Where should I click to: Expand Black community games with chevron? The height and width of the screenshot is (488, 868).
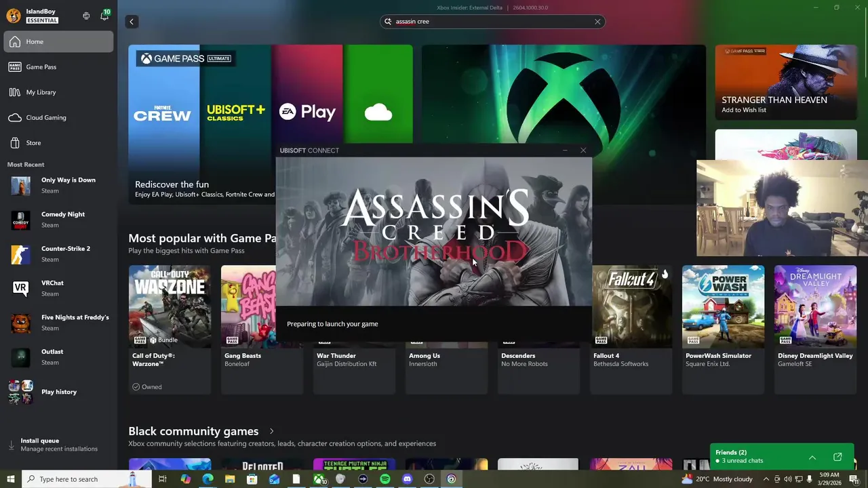point(272,431)
